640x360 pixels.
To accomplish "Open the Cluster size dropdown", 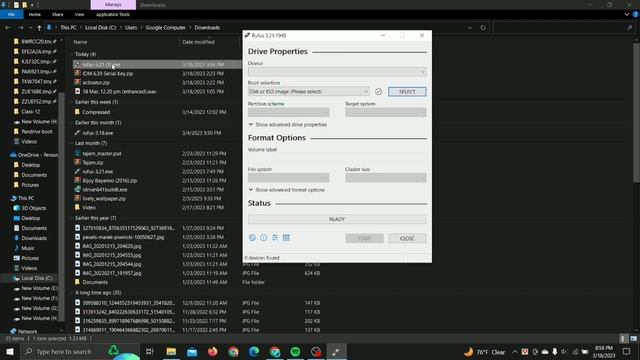I will pos(386,178).
